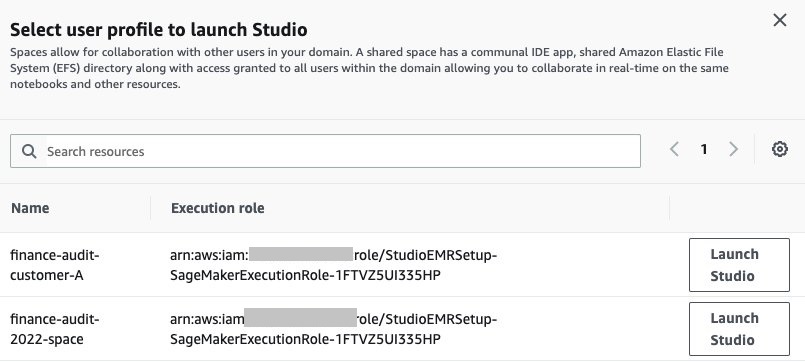
Task: Click divider between Name and Execution role
Action: click(150, 208)
